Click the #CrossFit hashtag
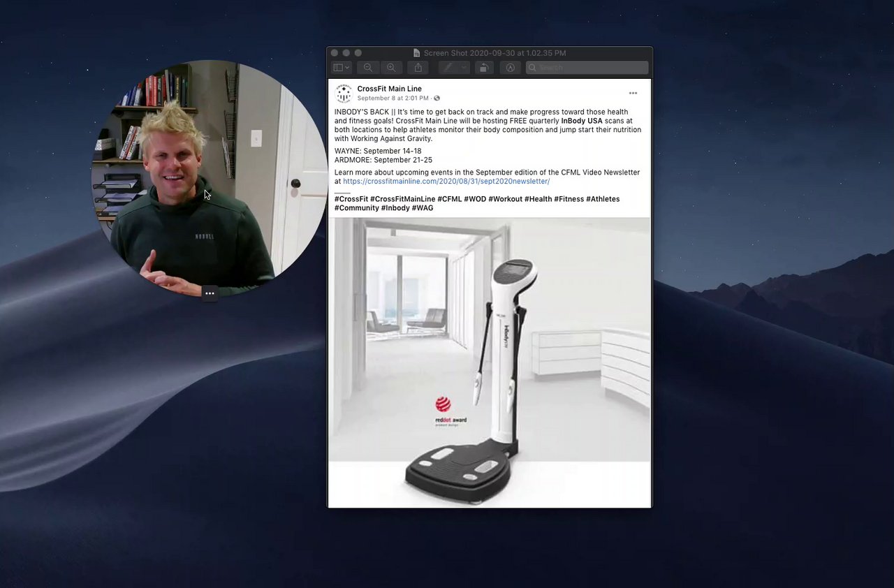 click(351, 199)
